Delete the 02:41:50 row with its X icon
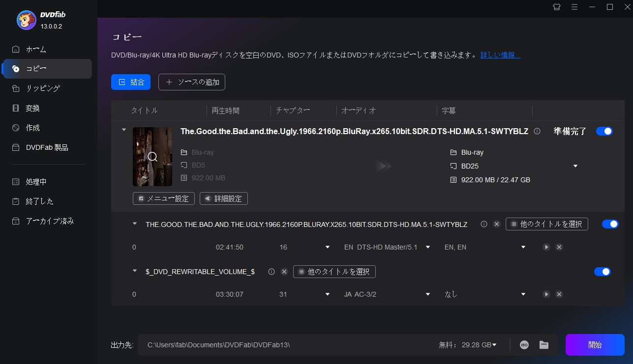This screenshot has height=364, width=633. point(559,247)
